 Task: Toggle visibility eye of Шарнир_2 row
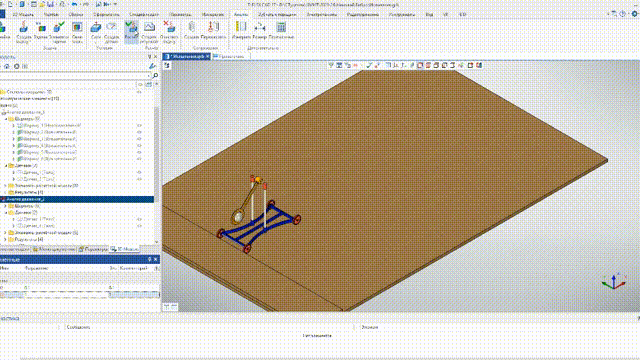[139, 132]
